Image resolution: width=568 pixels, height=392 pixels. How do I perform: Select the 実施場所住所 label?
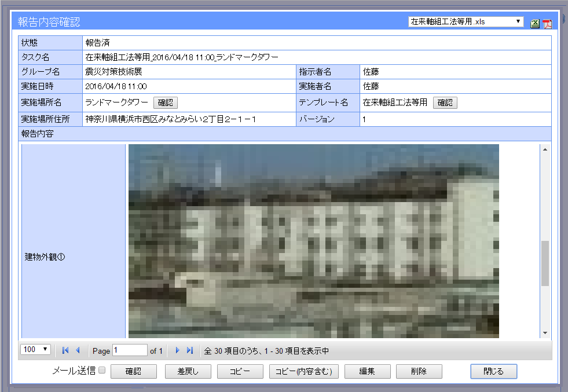pyautogui.click(x=45, y=119)
